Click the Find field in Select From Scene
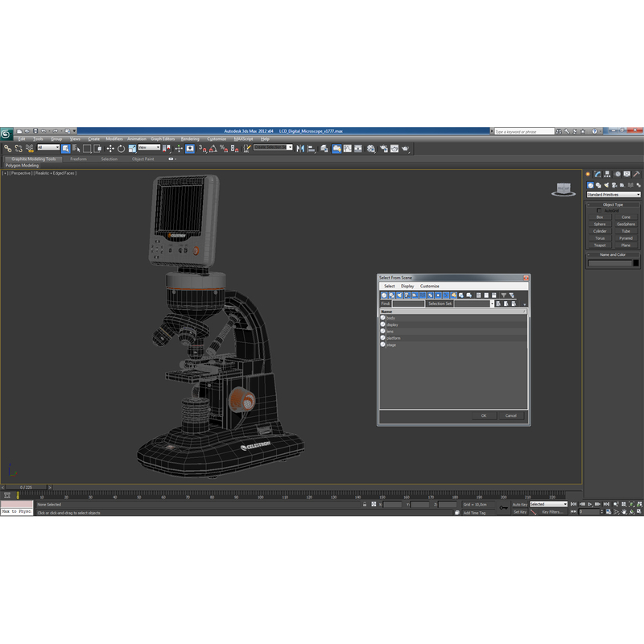Viewport: 644px width, 644px height. pyautogui.click(x=407, y=304)
